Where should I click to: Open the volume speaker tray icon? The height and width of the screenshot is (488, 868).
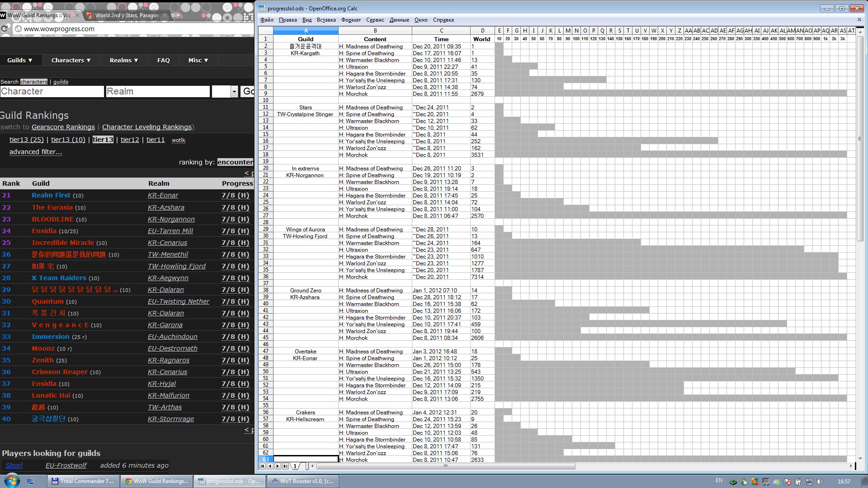tap(820, 482)
